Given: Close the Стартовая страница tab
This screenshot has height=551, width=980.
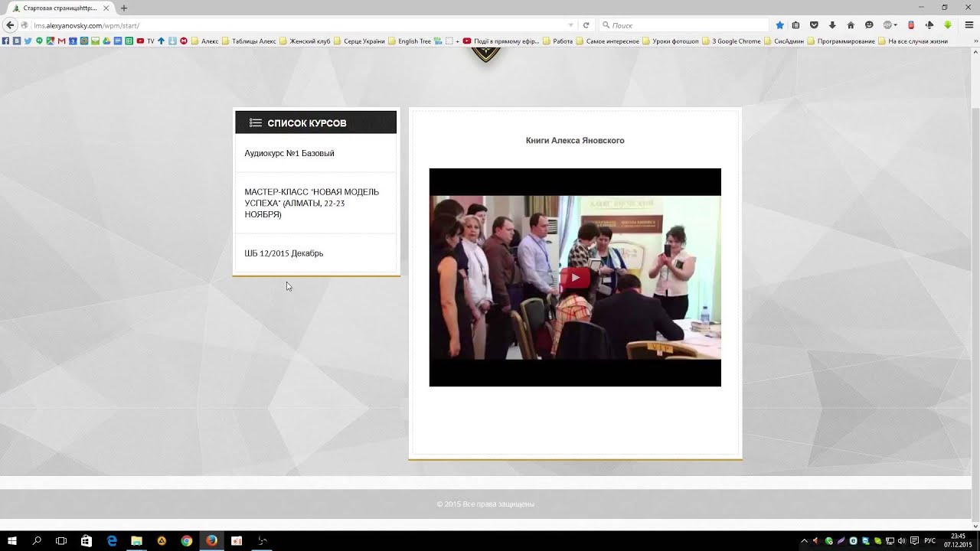Looking at the screenshot, I should pos(106,8).
